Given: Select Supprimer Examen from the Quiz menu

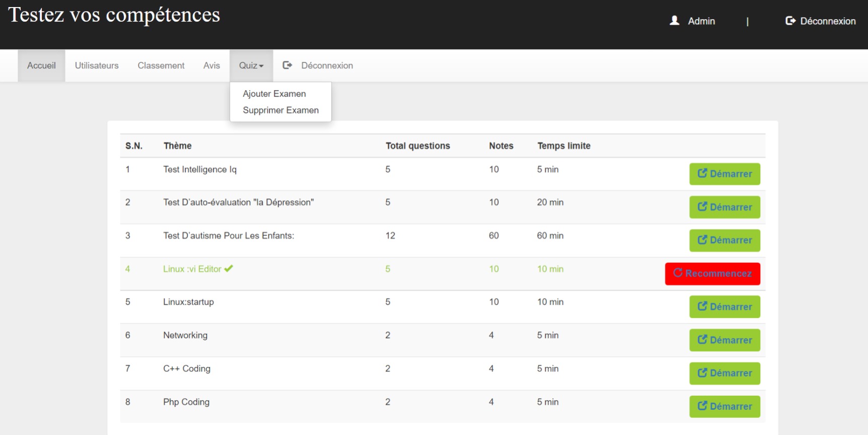Looking at the screenshot, I should point(280,110).
